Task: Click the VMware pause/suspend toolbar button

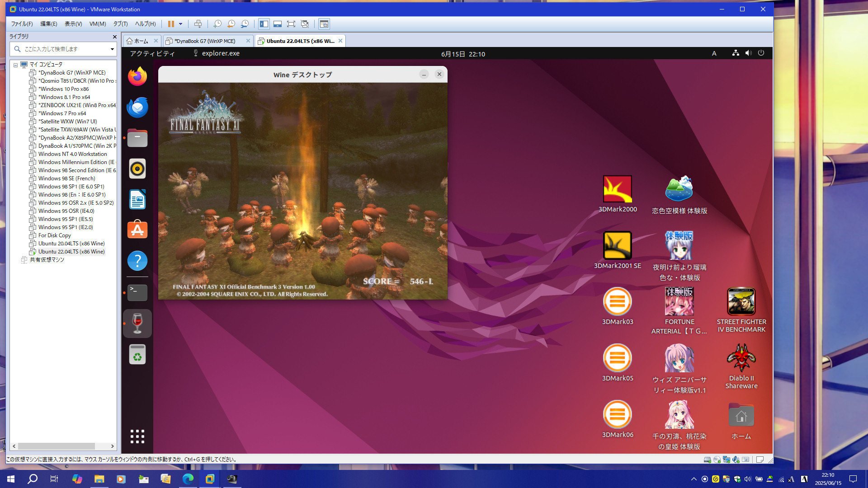Action: click(x=171, y=24)
